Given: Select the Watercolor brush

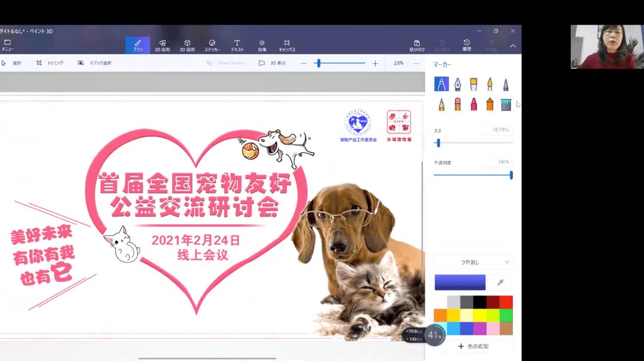Looking at the screenshot, I should (x=489, y=82).
